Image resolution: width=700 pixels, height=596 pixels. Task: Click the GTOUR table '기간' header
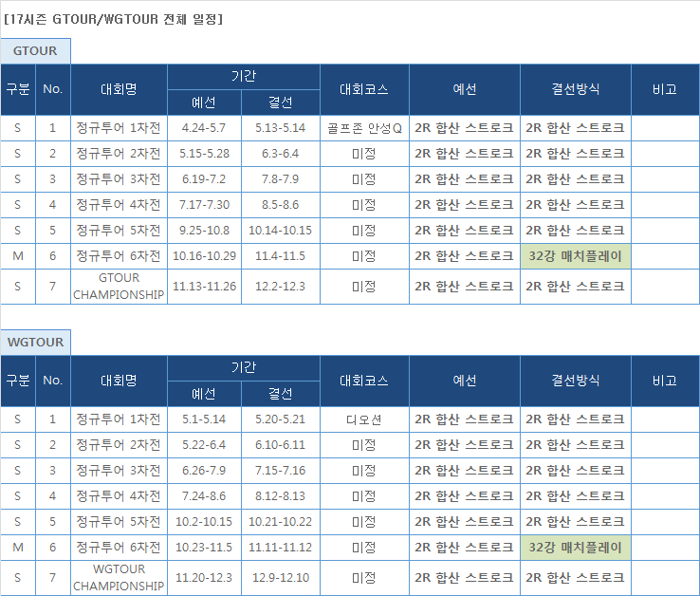pos(244,77)
